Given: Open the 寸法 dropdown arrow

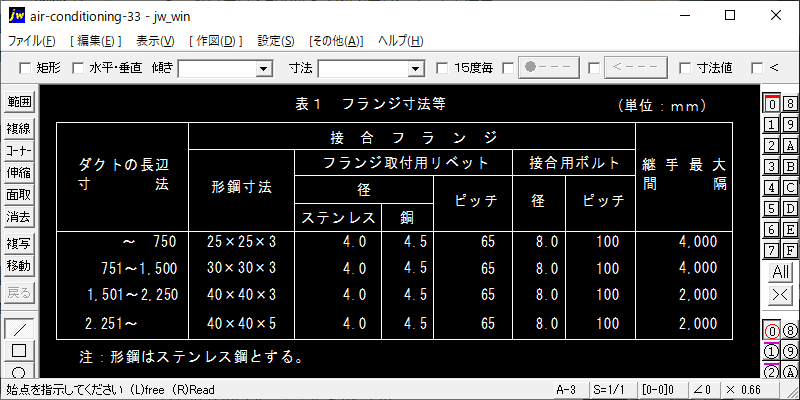Looking at the screenshot, I should tap(416, 68).
